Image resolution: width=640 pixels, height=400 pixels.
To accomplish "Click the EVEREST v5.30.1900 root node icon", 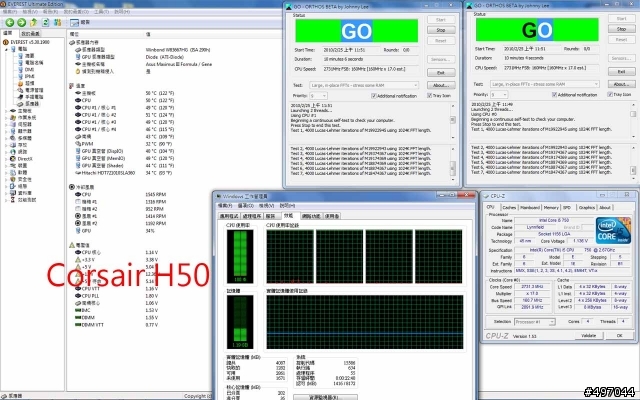I will point(5,42).
